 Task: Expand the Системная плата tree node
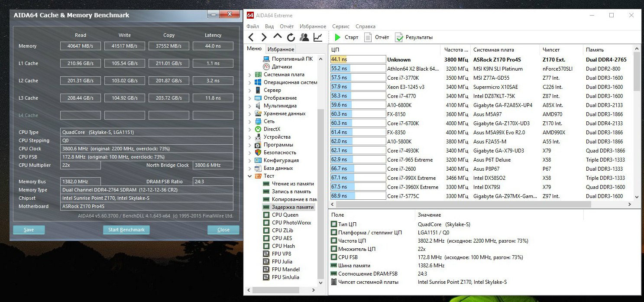(x=249, y=75)
